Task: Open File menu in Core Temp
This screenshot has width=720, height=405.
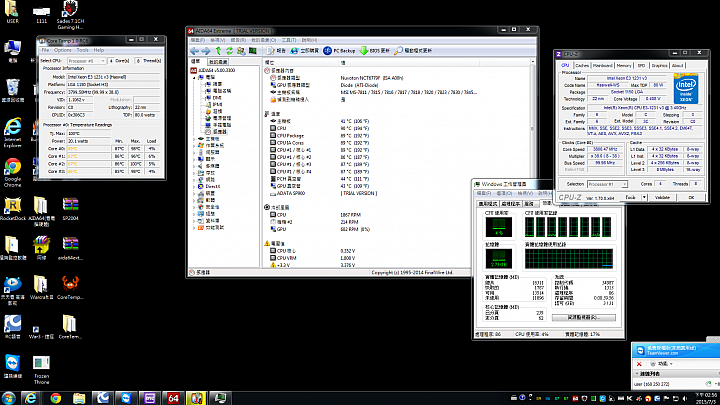Action: tap(45, 50)
